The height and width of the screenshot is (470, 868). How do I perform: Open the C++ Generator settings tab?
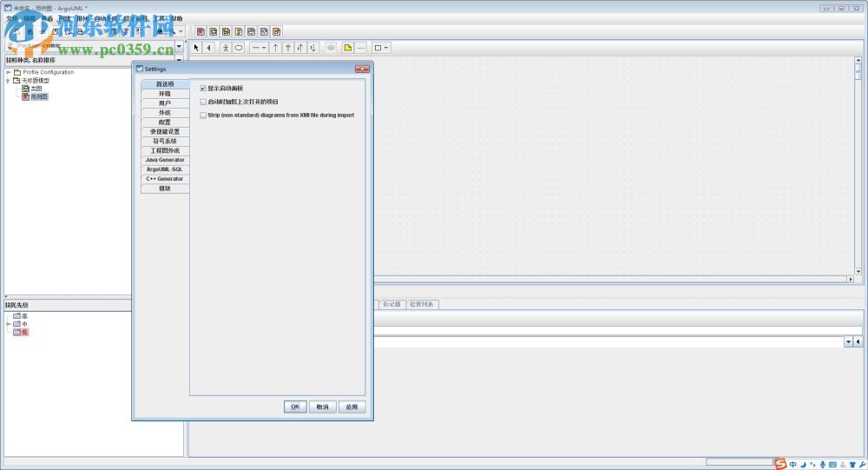[165, 179]
